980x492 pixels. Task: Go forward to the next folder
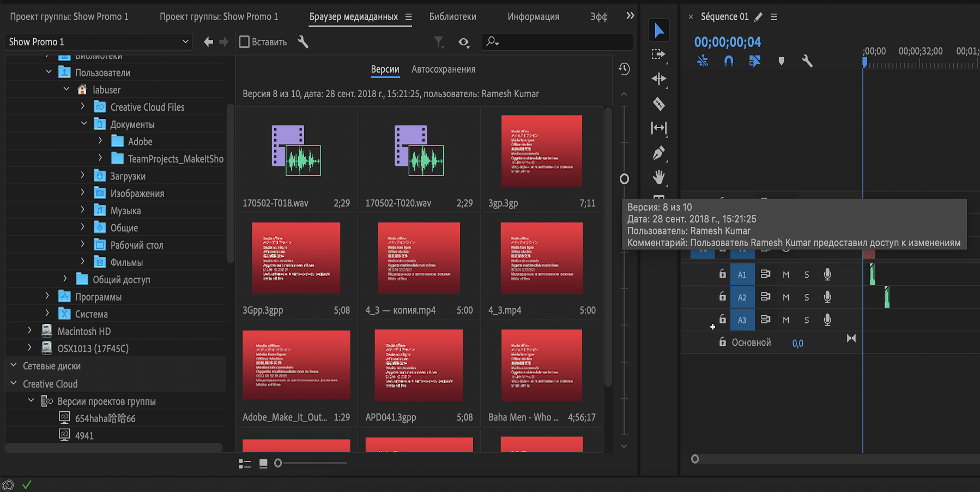(x=223, y=42)
